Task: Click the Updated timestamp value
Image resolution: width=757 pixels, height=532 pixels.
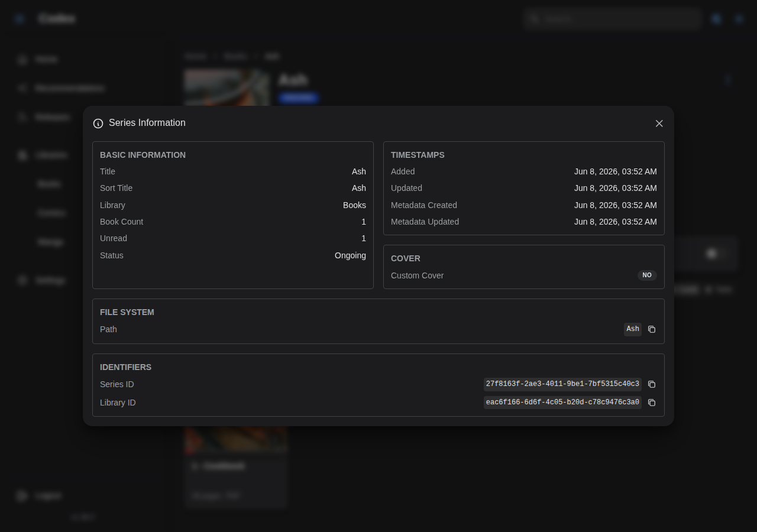Action: tap(615, 188)
